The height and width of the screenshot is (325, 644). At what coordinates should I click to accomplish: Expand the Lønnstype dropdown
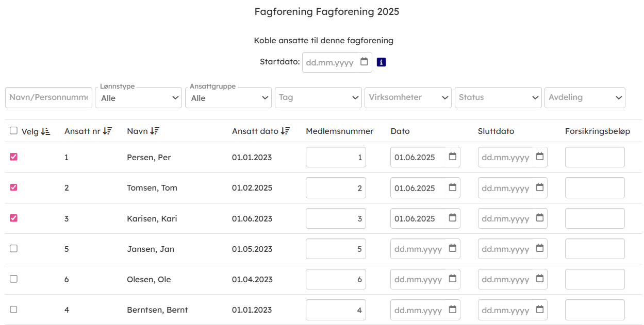pyautogui.click(x=138, y=98)
